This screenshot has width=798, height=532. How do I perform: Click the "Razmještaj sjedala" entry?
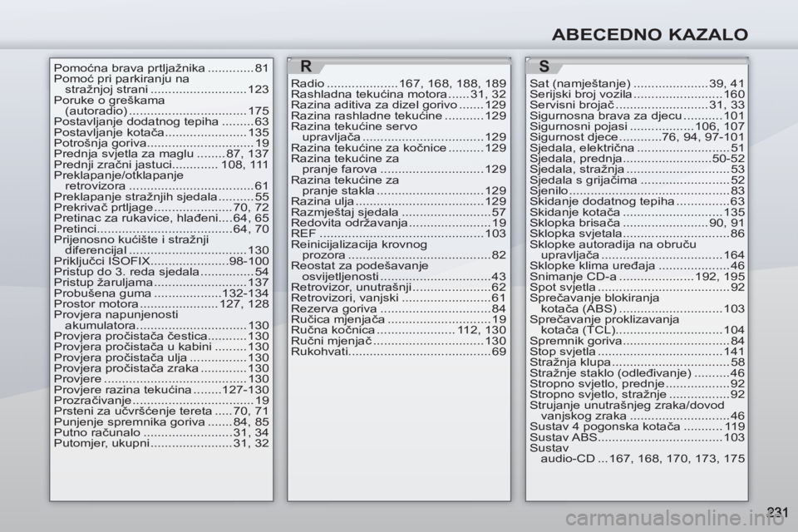pyautogui.click(x=398, y=212)
